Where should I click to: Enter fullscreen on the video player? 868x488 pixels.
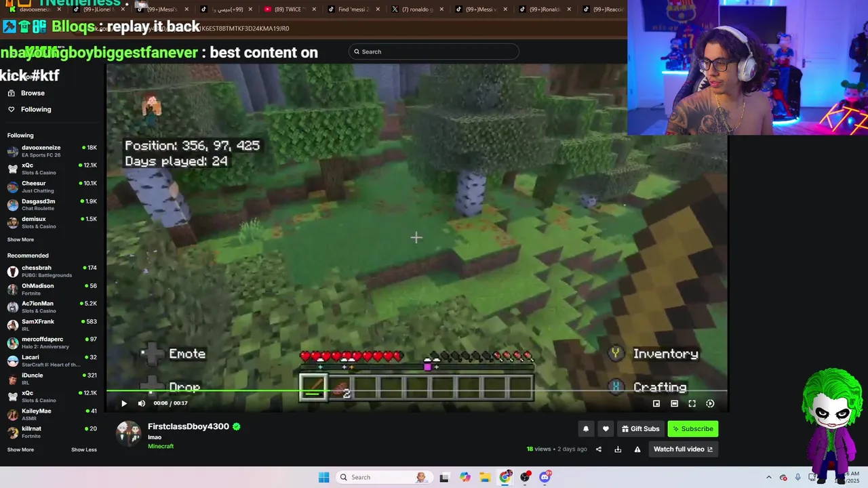692,403
